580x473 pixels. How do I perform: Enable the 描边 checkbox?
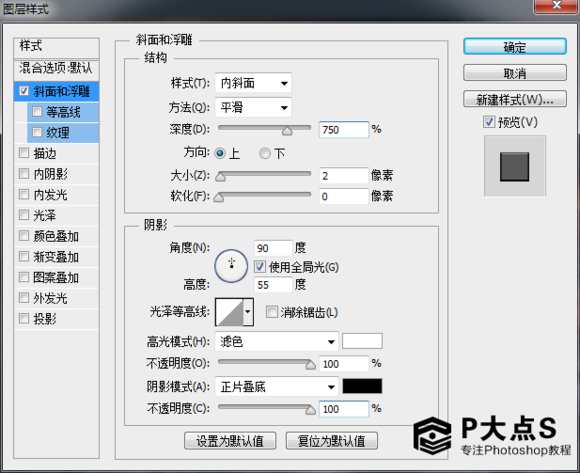pos(24,153)
